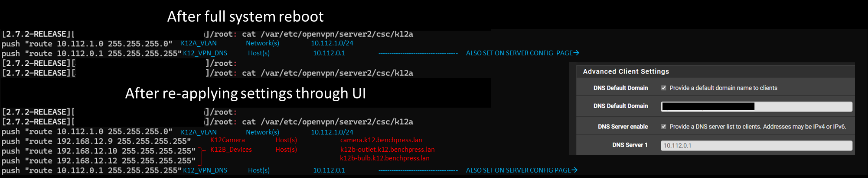Viewport: 868px width, 179px height.
Task: Click the DNS Default Domain text field
Action: click(x=756, y=106)
